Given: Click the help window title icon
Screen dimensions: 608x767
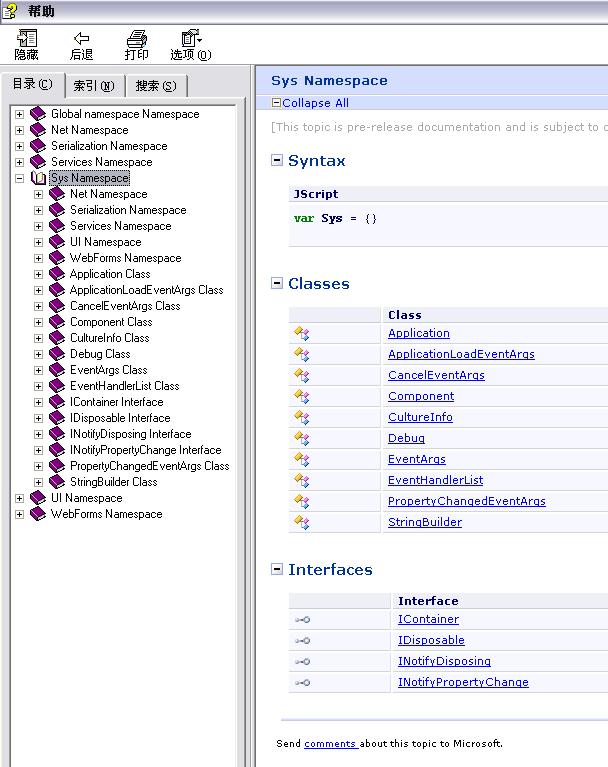Looking at the screenshot, I should coord(9,11).
